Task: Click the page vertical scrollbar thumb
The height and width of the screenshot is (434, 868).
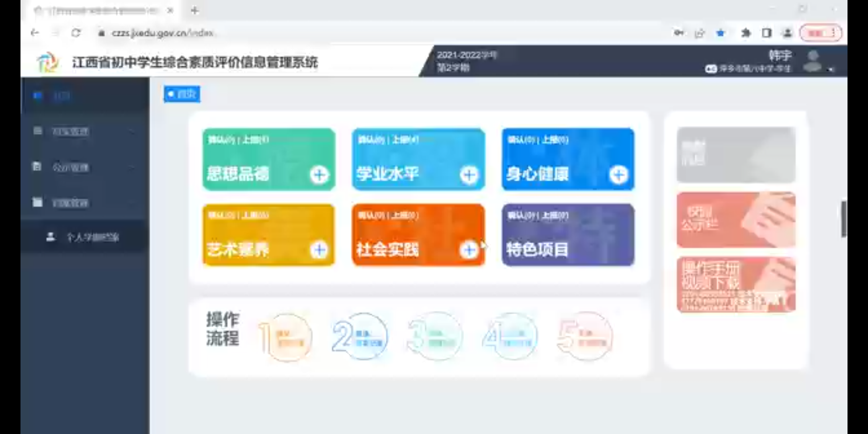Action: pos(843,219)
